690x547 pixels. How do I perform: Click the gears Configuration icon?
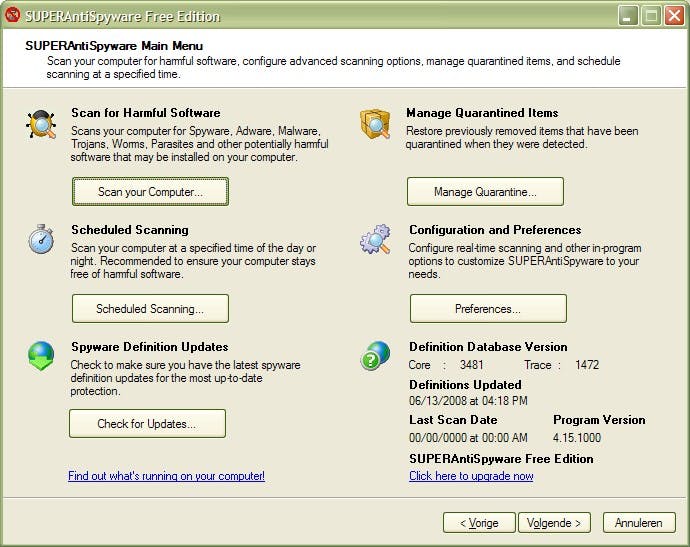pyautogui.click(x=375, y=239)
